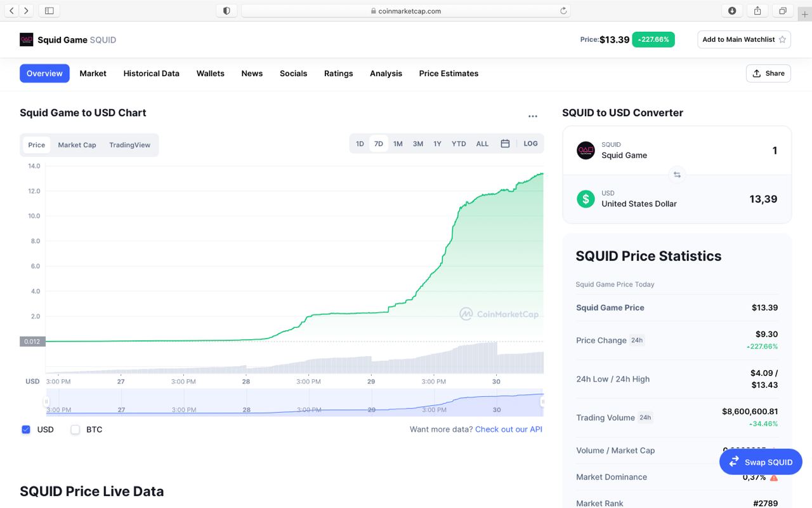
Task: Show ALL time chart range
Action: [x=482, y=144]
